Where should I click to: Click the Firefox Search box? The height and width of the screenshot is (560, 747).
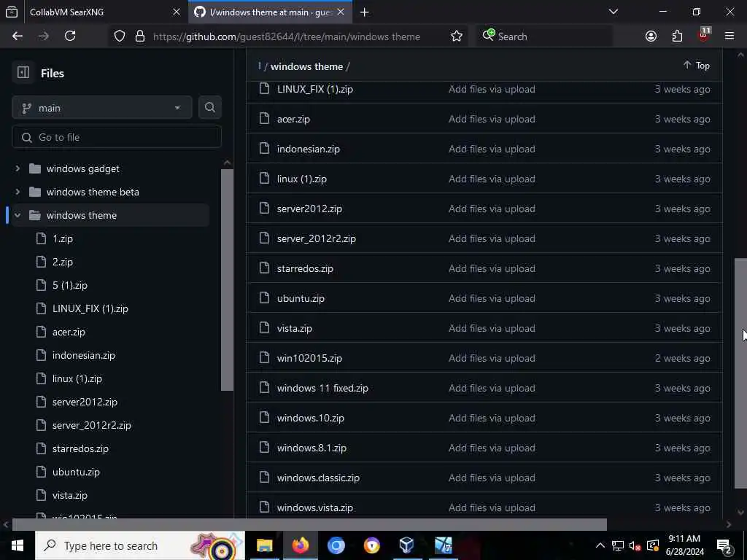[x=543, y=36]
